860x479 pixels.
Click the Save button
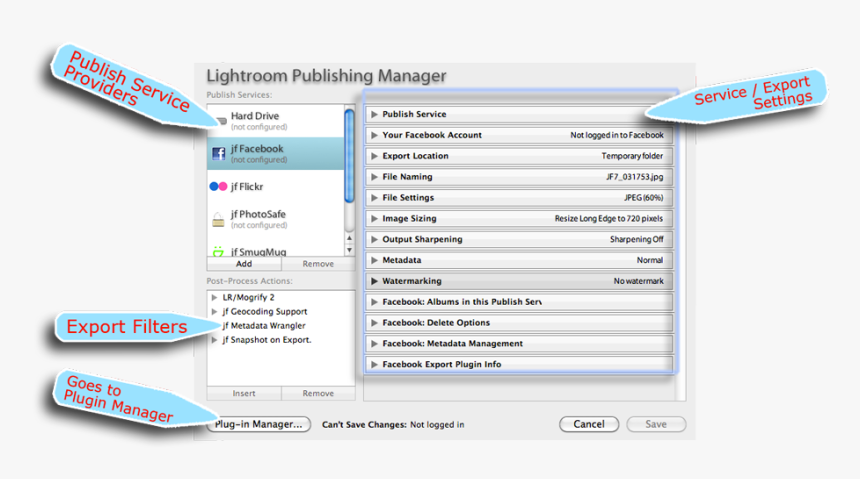click(x=656, y=424)
